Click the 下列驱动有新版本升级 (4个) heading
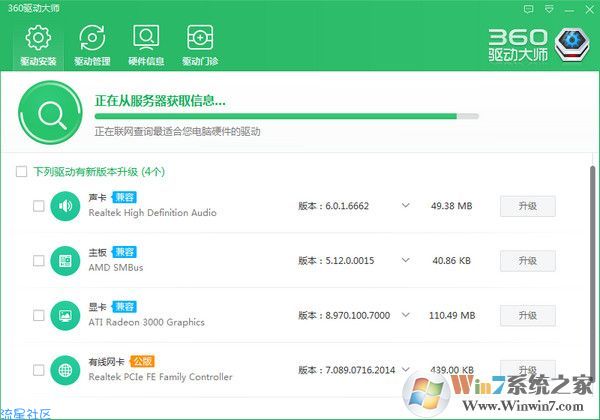600x420 pixels. click(99, 171)
